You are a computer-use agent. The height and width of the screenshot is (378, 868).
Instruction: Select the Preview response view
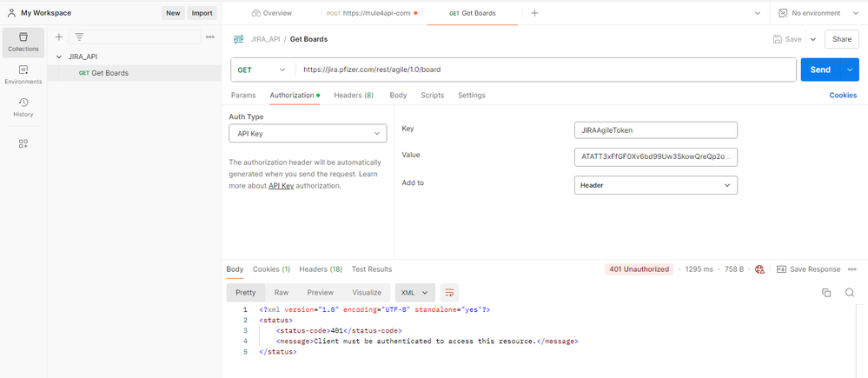tap(321, 292)
